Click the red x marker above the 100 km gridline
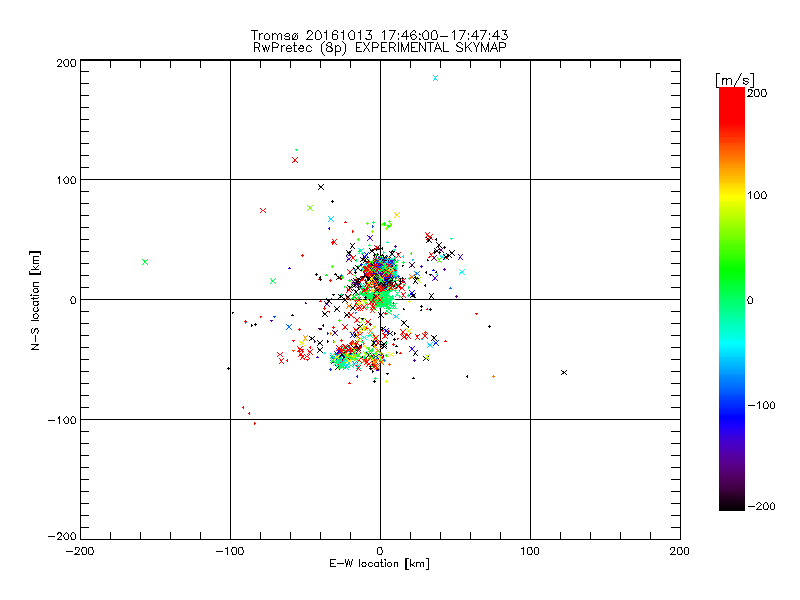The width and height of the screenshot is (800, 600). pos(295,160)
